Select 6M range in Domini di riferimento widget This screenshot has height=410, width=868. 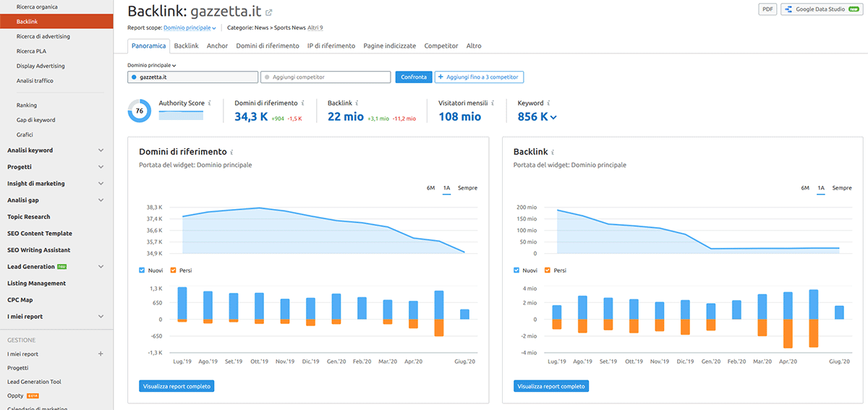(430, 188)
